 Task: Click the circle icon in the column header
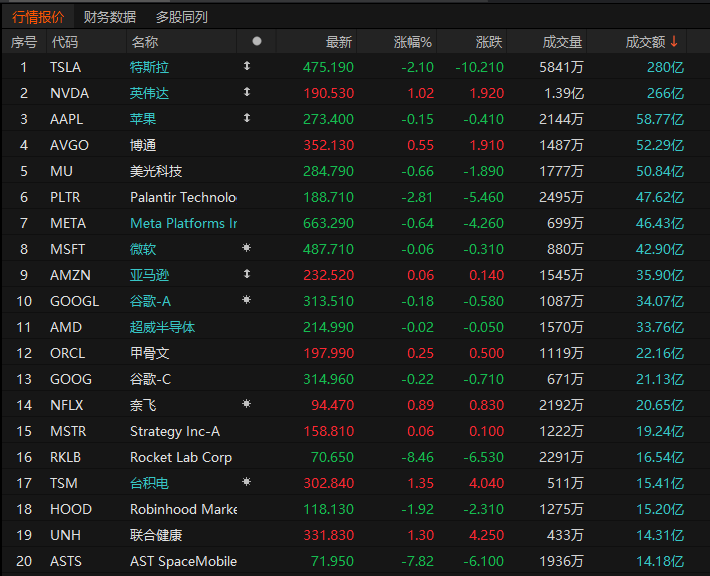257,41
